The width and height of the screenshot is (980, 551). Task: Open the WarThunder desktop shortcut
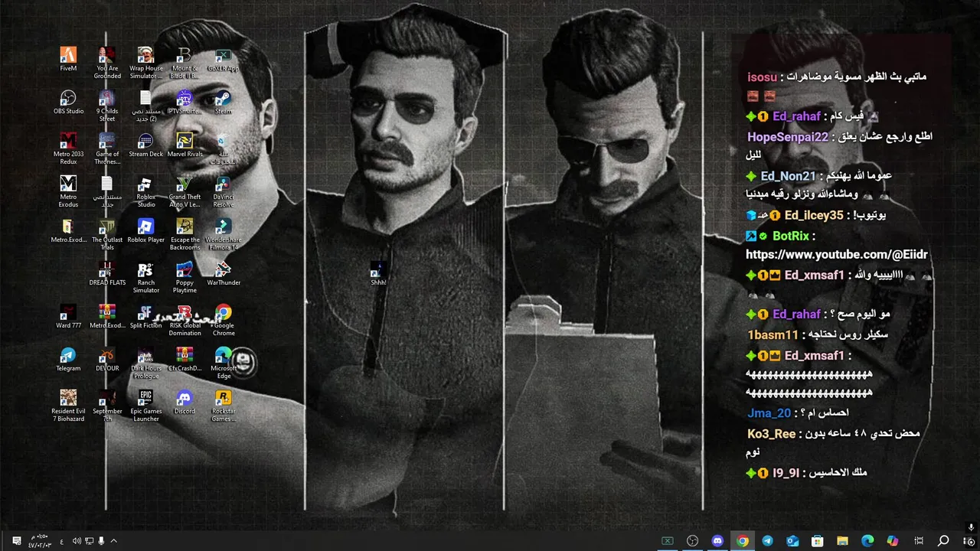(223, 275)
